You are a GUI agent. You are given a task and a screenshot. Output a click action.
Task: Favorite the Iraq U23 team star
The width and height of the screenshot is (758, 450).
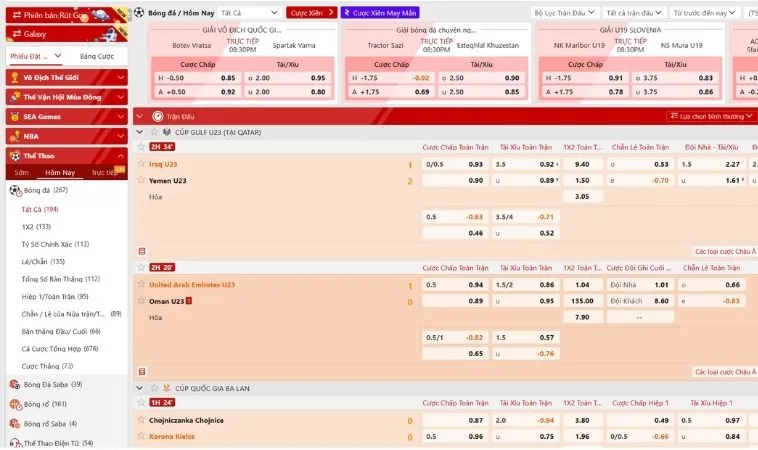tap(141, 164)
